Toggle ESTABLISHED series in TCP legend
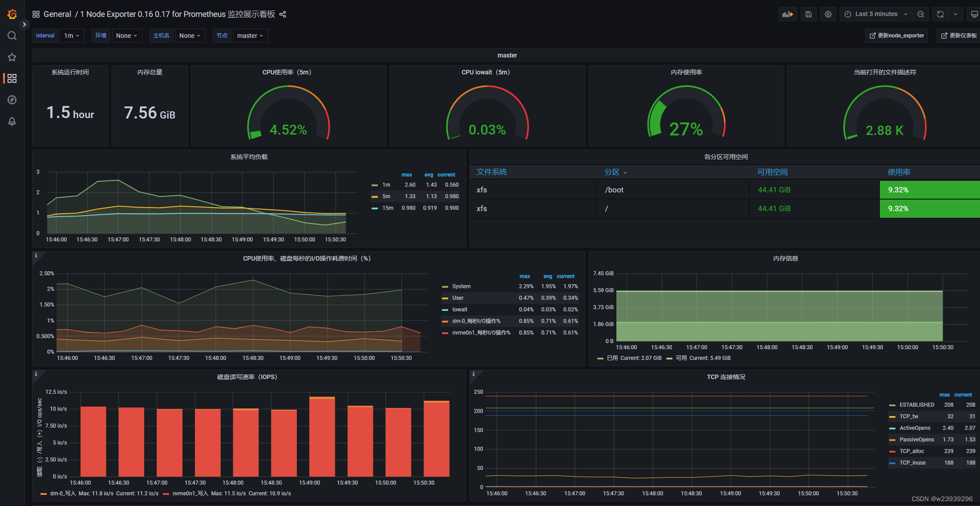The image size is (980, 506). point(916,405)
